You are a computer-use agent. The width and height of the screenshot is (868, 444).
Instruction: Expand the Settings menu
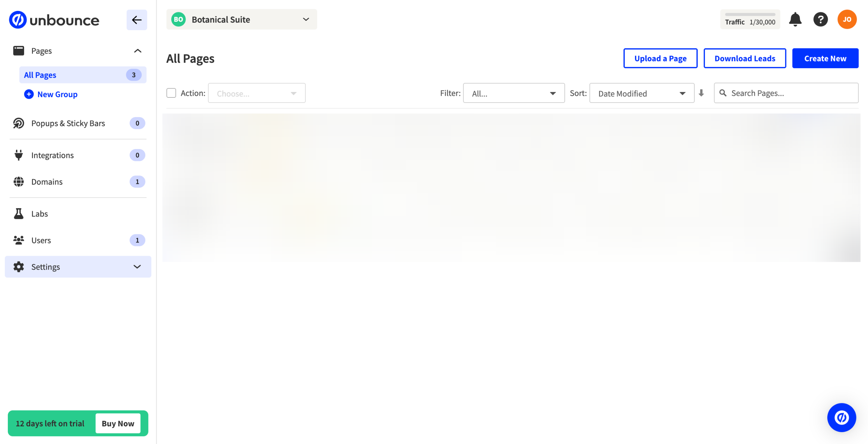tap(78, 267)
